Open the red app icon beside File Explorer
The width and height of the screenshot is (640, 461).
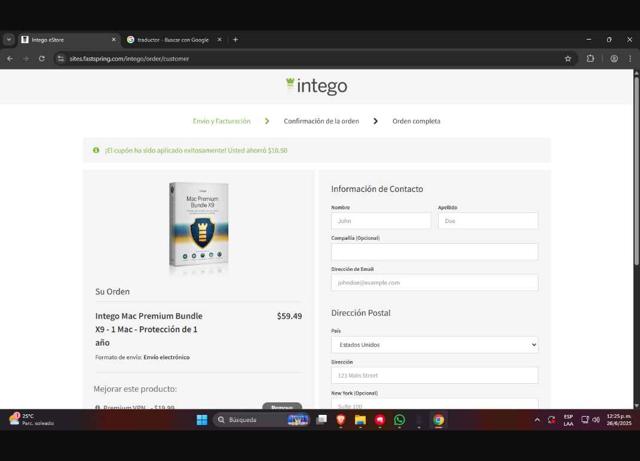pos(380,420)
